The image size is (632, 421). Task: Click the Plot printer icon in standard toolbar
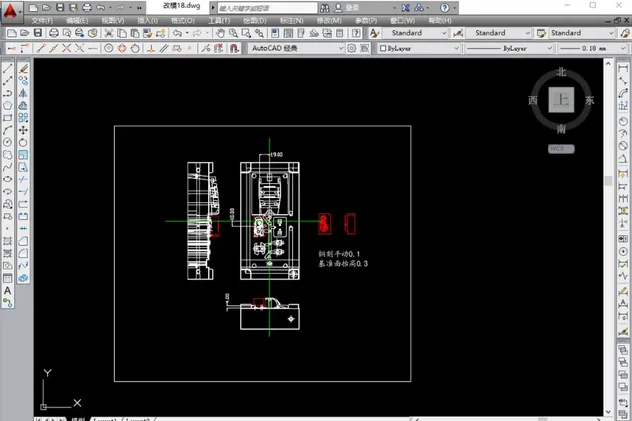tap(54, 33)
